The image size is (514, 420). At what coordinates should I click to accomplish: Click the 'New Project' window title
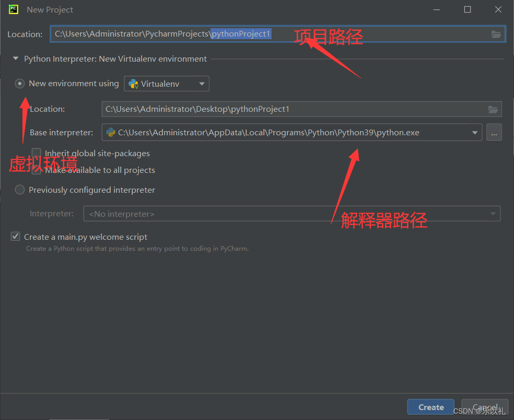click(x=50, y=10)
